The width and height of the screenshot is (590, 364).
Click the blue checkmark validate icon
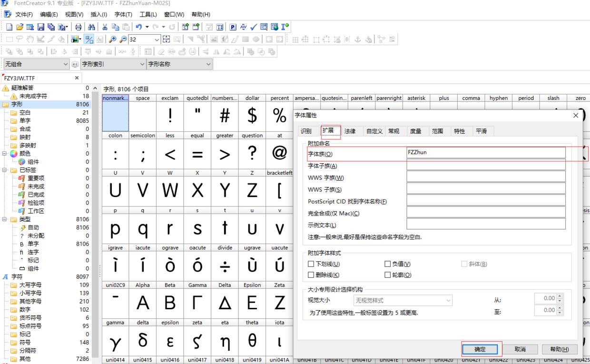(x=254, y=27)
